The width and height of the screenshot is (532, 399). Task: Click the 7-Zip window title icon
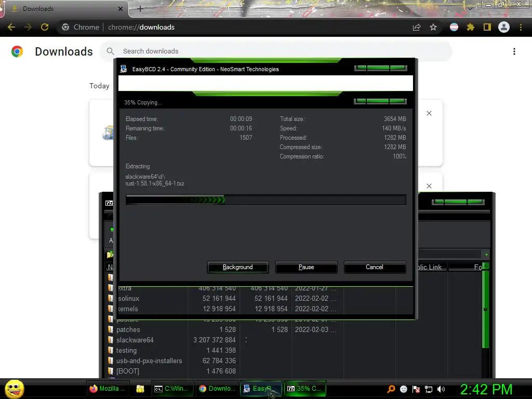(x=109, y=203)
